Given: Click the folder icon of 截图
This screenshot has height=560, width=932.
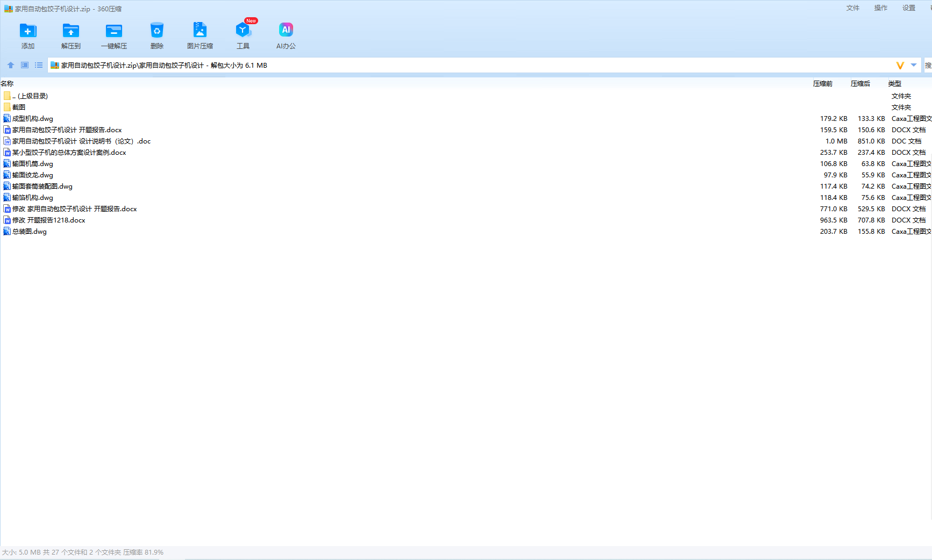Looking at the screenshot, I should [x=7, y=107].
